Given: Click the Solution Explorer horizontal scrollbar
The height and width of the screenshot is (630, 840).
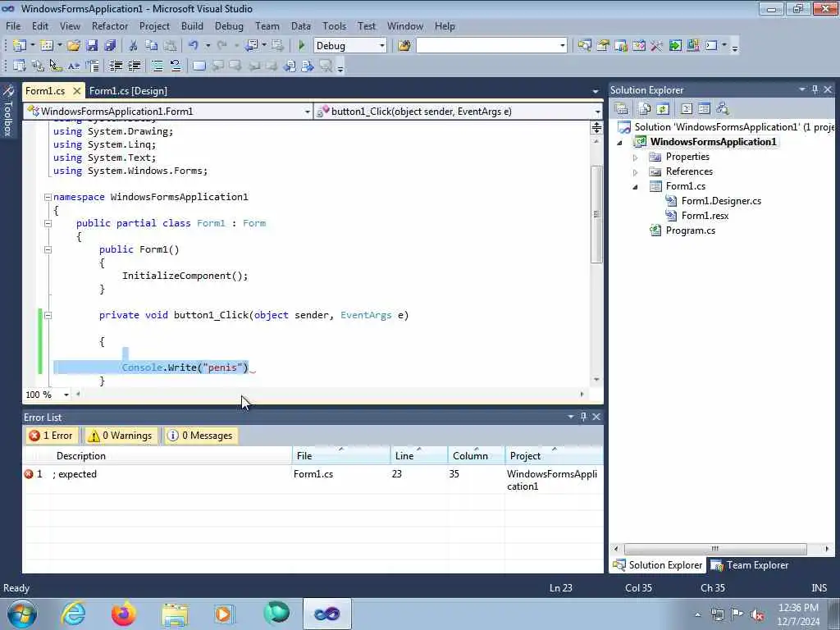Looking at the screenshot, I should (x=715, y=549).
